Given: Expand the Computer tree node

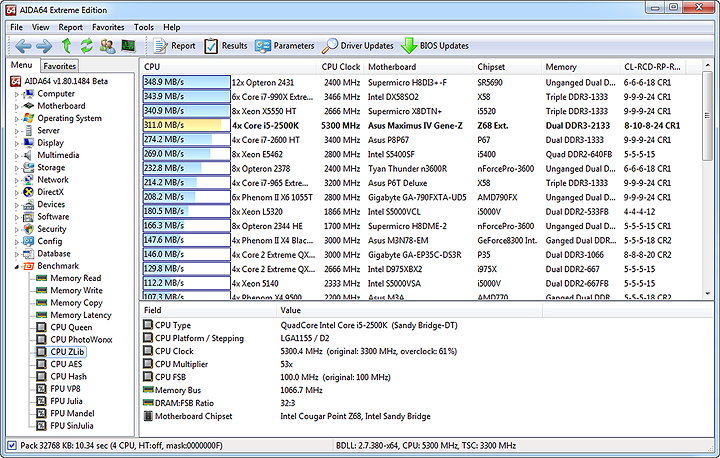Looking at the screenshot, I should point(17,94).
